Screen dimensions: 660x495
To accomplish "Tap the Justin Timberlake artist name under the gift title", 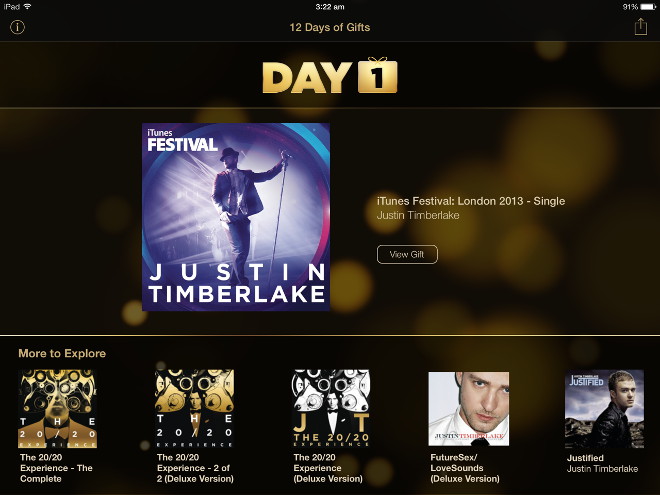I will [x=418, y=215].
